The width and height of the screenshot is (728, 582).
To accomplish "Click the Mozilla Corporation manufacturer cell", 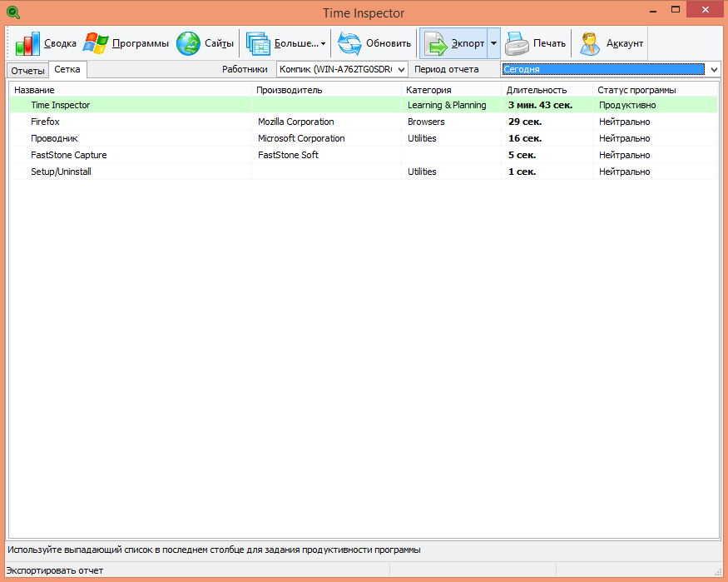I will pos(295,122).
